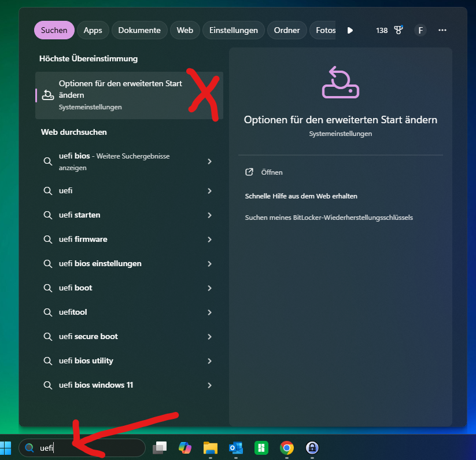Viewport: 476px width, 460px height.
Task: Click the recovery icon in the top result
Action: tap(47, 95)
